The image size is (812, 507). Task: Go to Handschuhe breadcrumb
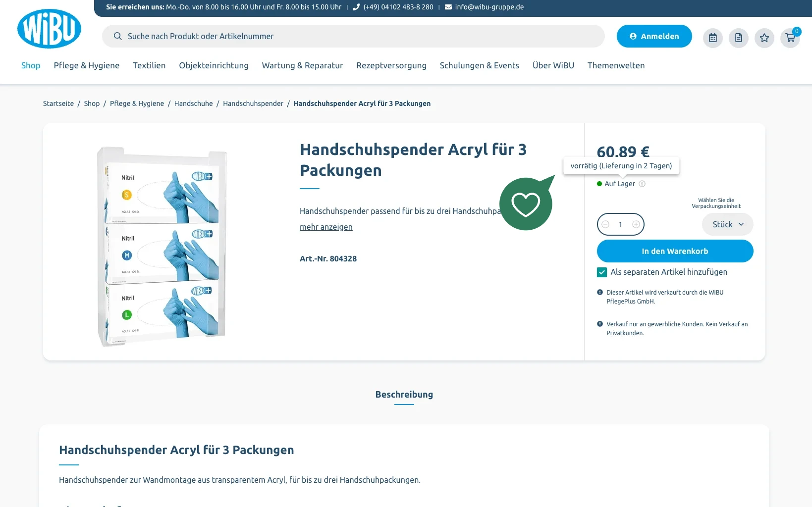click(194, 103)
